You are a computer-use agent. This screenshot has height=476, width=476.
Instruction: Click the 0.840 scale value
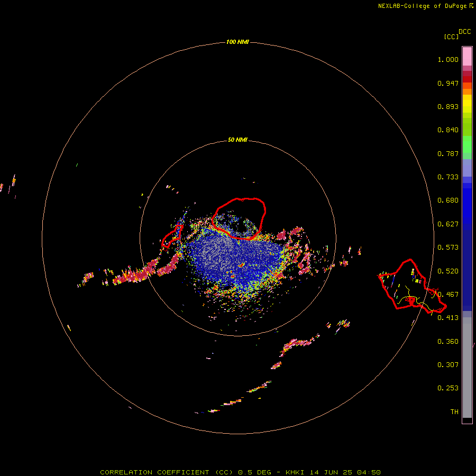[448, 130]
